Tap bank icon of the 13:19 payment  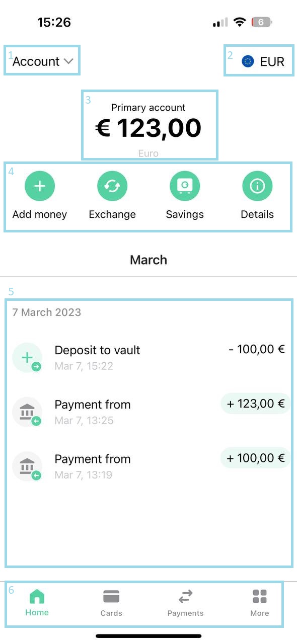pos(27,466)
